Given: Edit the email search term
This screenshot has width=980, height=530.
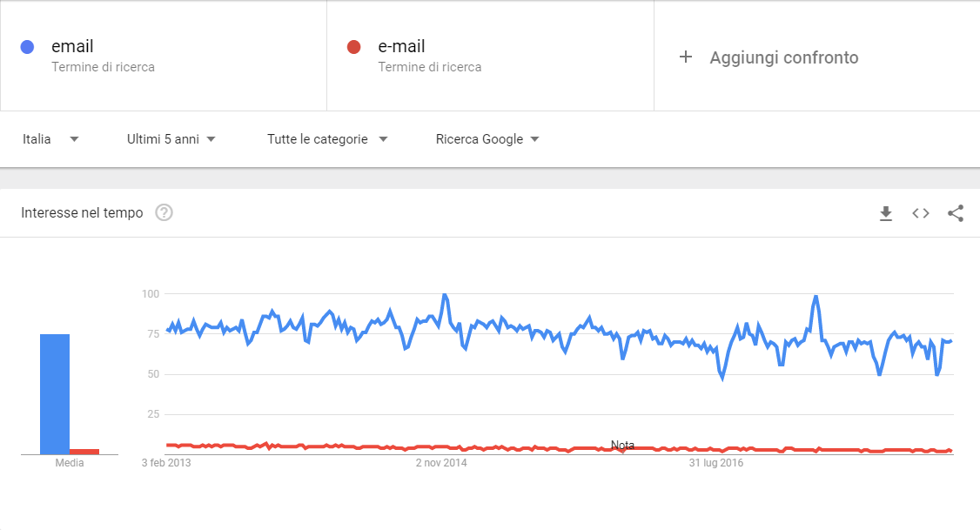Looking at the screenshot, I should (x=72, y=46).
